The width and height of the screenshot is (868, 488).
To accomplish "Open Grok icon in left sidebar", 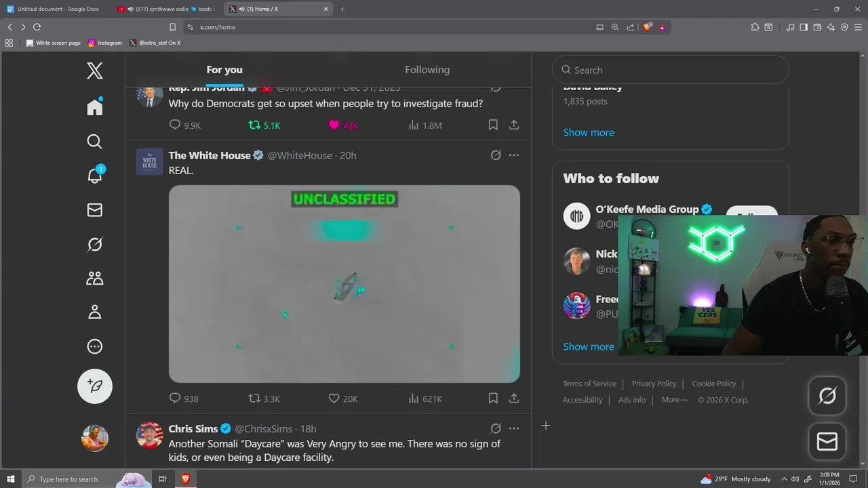I will [95, 244].
